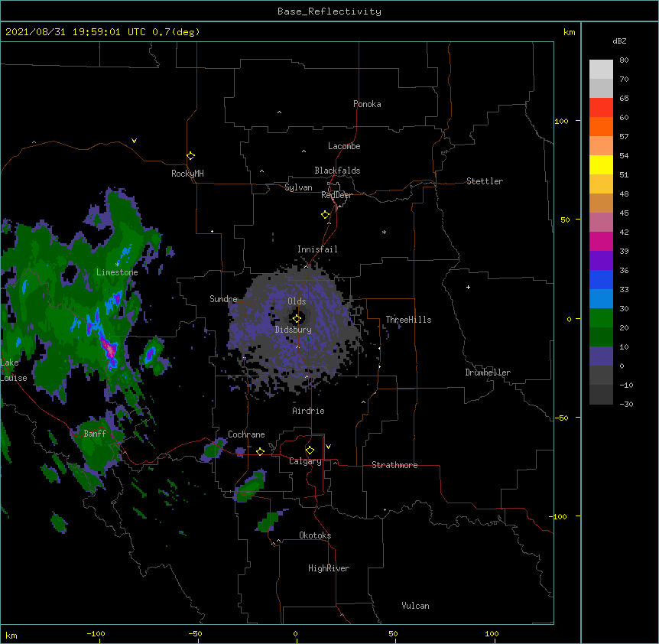Click the horizontal axis -50 km tick label

point(195,633)
